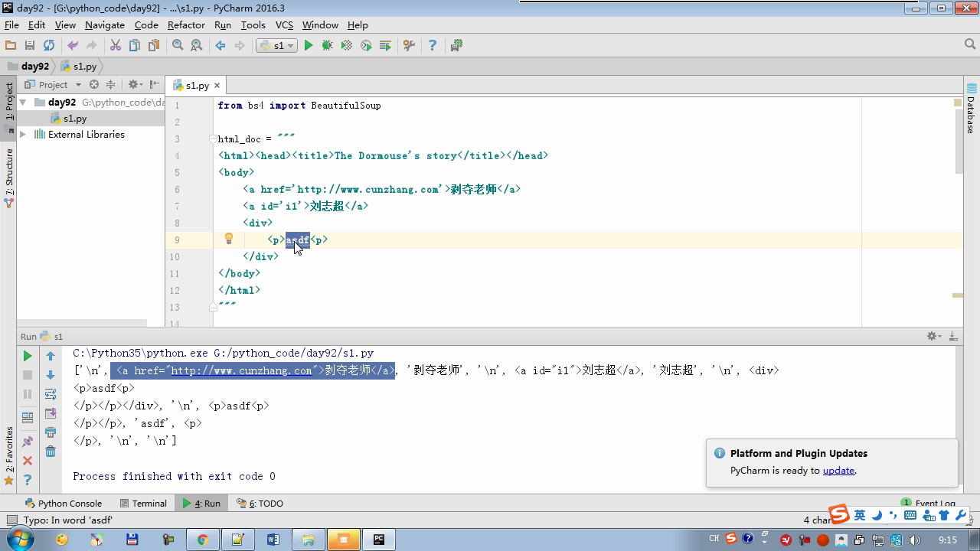Toggle pin tab in the Run panel
This screenshot has width=980, height=551.
(28, 442)
